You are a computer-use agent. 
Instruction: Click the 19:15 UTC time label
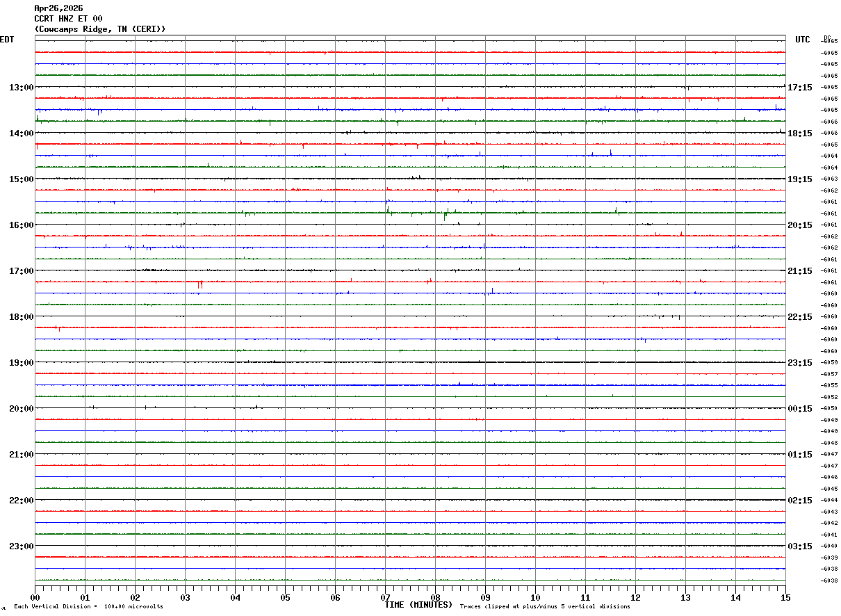(x=800, y=179)
